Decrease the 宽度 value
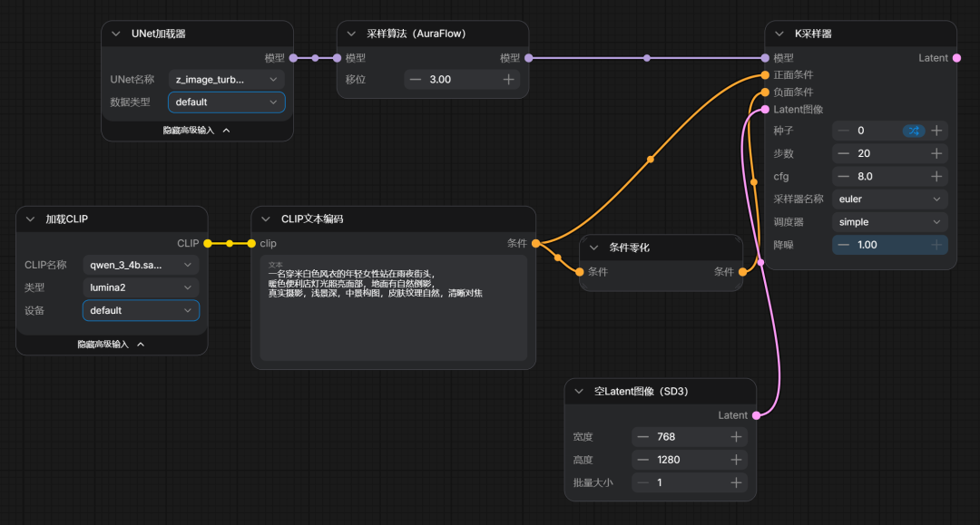Screen dimensions: 980x525 pos(643,437)
